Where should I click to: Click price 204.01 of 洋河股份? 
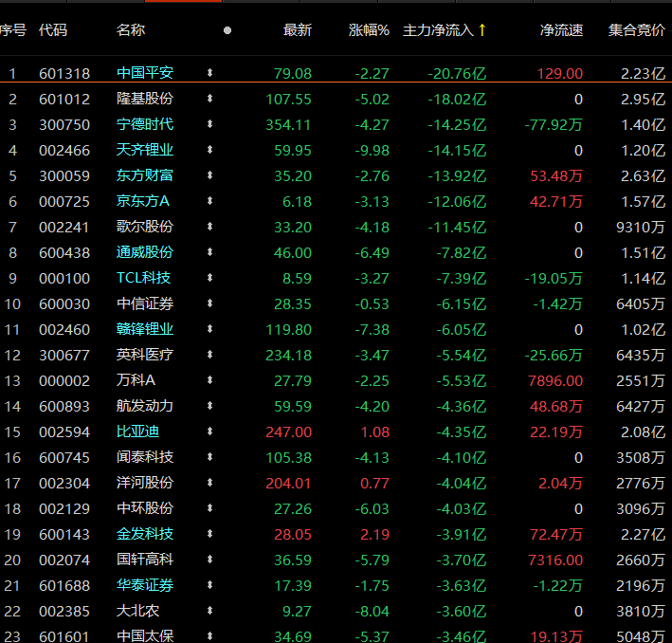[x=288, y=484]
